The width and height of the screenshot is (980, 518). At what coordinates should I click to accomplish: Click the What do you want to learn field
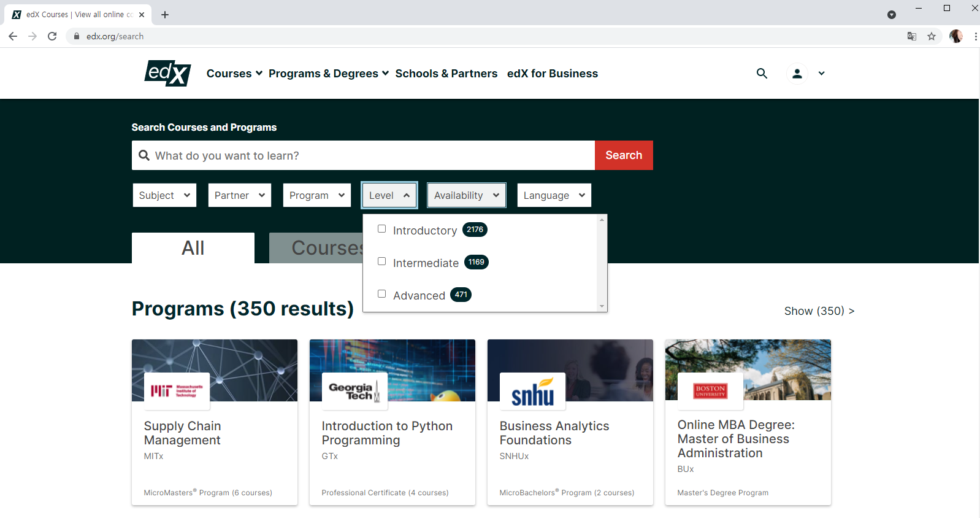click(x=363, y=155)
